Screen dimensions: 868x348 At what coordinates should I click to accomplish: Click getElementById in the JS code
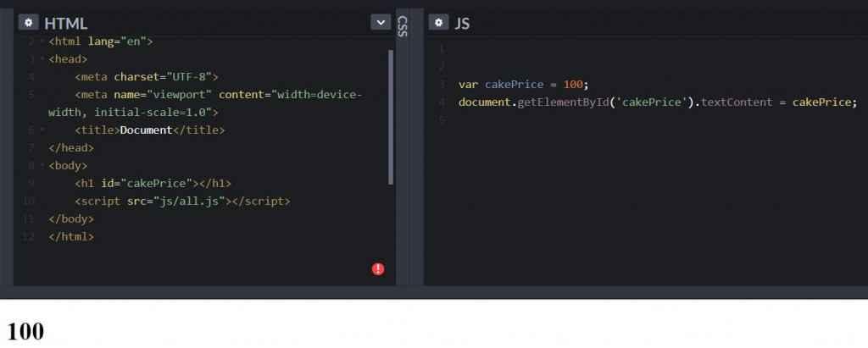(563, 102)
